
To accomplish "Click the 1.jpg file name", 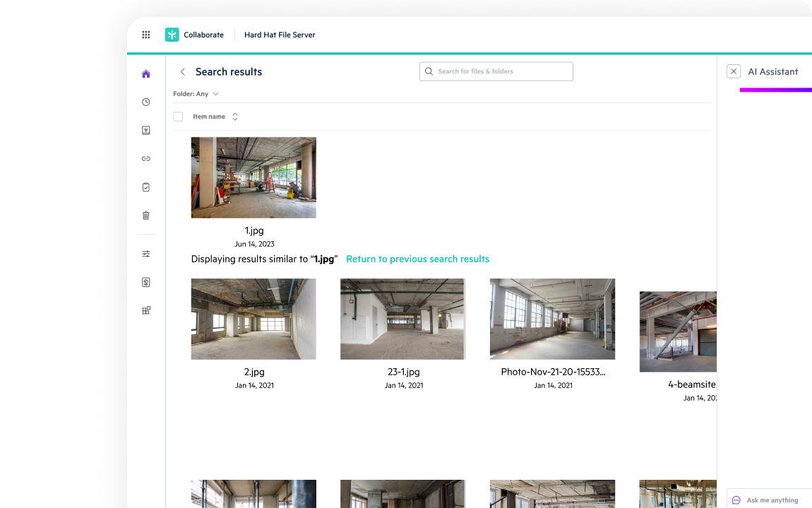I will coord(254,231).
